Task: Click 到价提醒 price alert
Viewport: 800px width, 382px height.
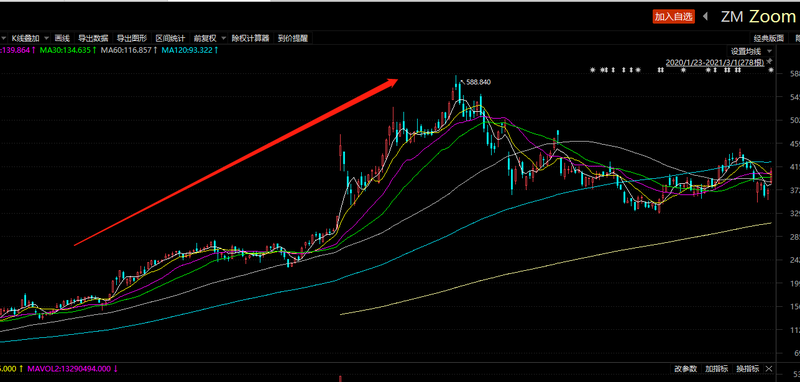Action: [x=292, y=38]
